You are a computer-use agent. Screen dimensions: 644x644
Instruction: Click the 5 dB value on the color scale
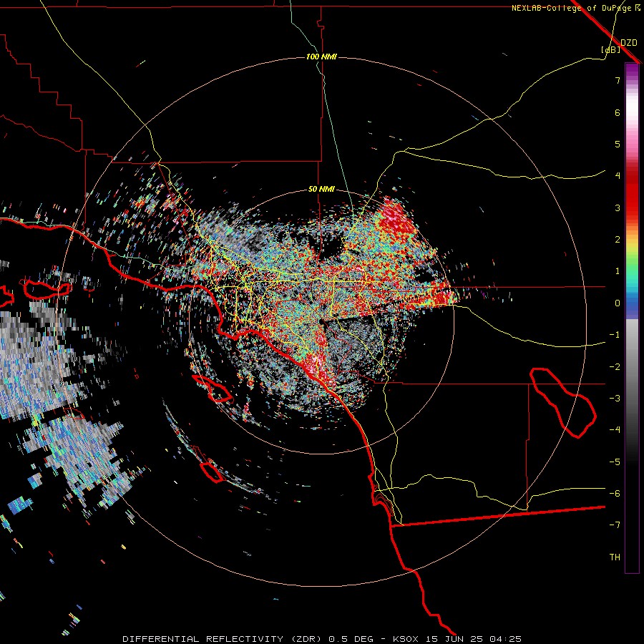(618, 144)
